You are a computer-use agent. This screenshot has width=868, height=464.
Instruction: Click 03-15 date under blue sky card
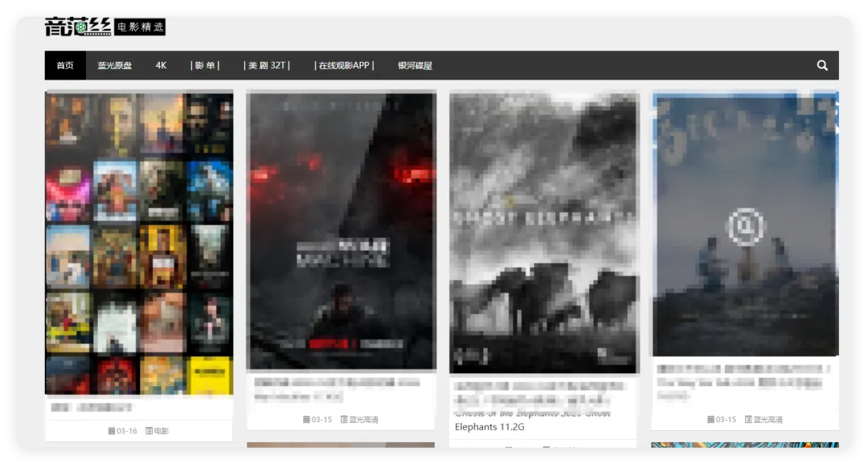726,420
